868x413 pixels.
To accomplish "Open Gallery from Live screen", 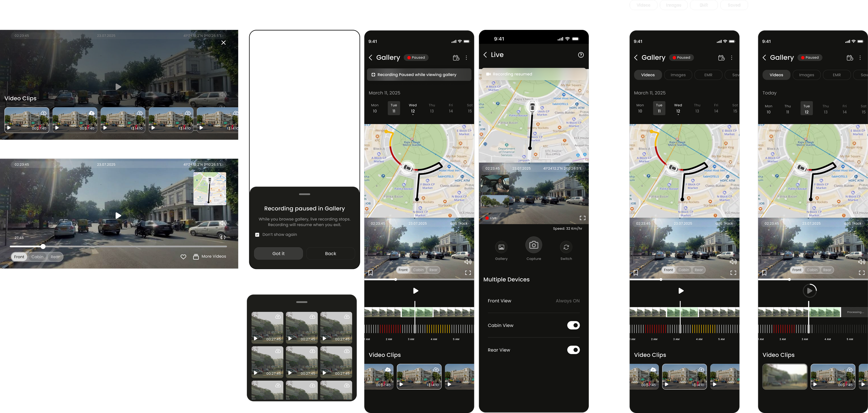I will pyautogui.click(x=501, y=247).
